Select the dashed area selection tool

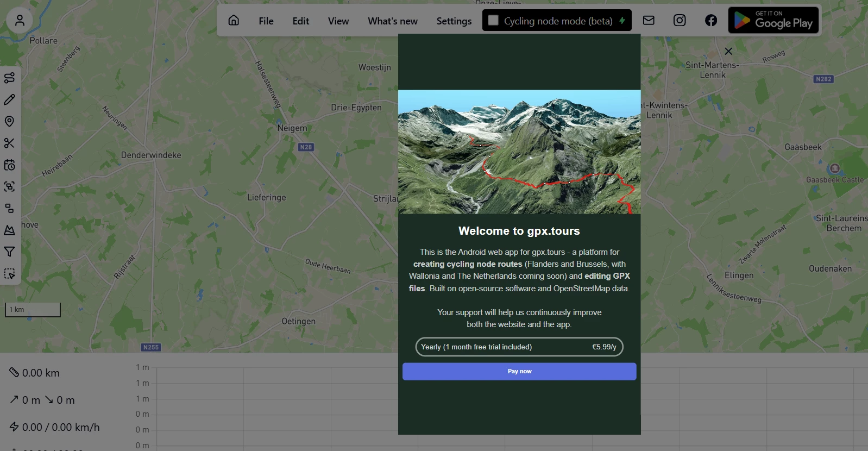pos(9,274)
